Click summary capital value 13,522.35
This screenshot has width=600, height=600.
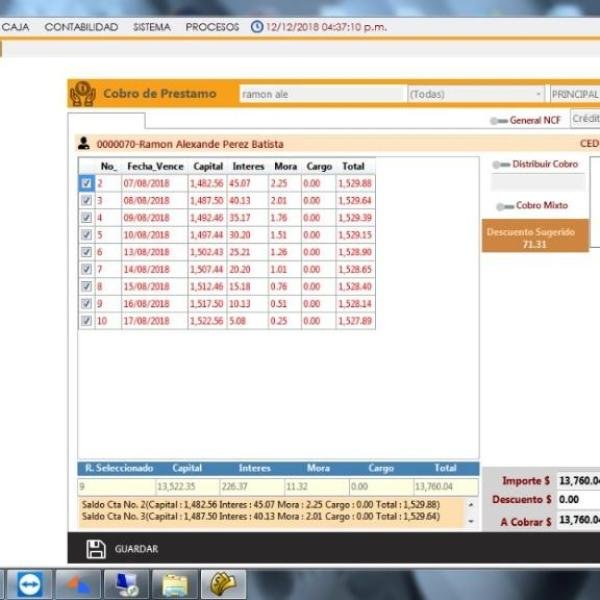pos(188,487)
